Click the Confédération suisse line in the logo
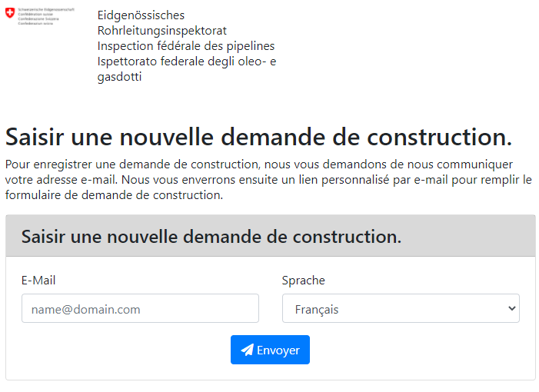 click(35, 15)
